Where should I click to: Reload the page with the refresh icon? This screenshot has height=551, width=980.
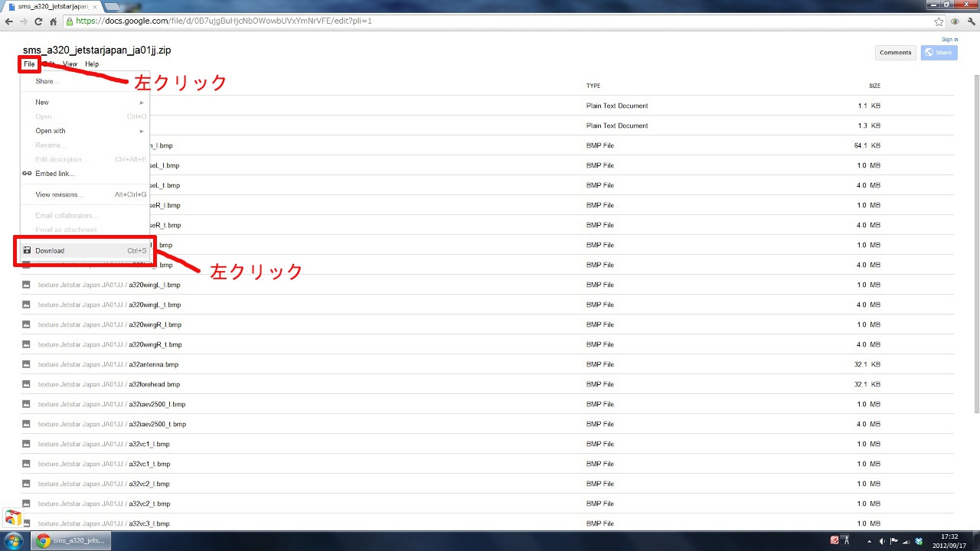click(38, 21)
